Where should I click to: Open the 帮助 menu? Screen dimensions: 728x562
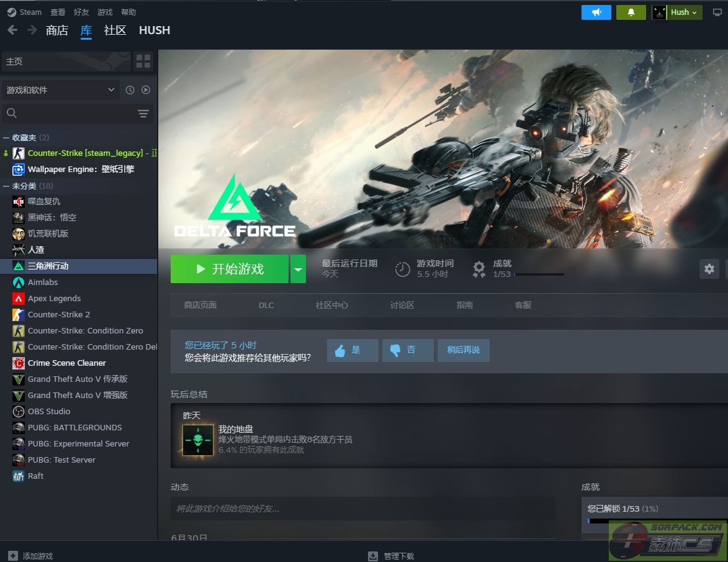click(x=128, y=12)
